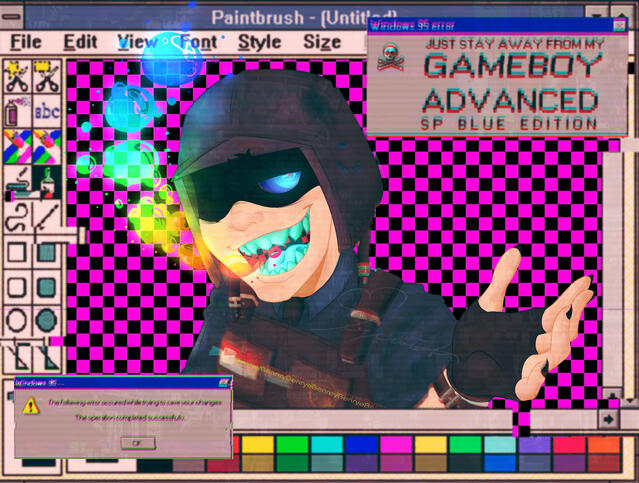Image resolution: width=639 pixels, height=483 pixels.
Task: Click the horizontal scrollbar right arrow
Action: 608,419
